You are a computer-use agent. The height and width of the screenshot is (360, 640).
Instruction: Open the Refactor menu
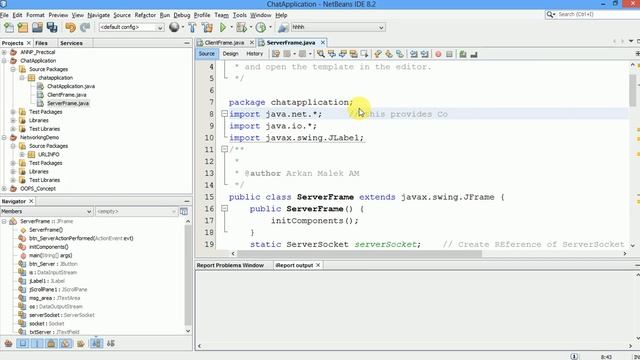pos(145,15)
